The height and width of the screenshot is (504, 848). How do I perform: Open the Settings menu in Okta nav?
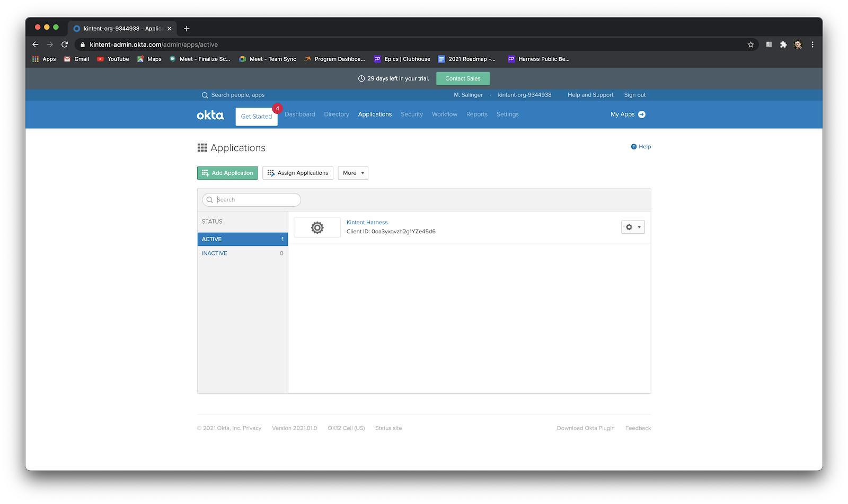pyautogui.click(x=508, y=114)
